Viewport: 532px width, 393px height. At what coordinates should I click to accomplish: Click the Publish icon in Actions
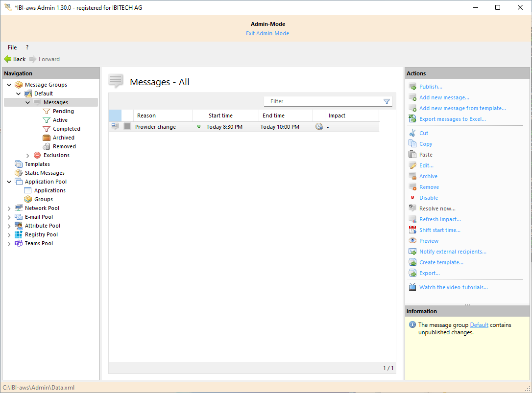click(x=412, y=87)
